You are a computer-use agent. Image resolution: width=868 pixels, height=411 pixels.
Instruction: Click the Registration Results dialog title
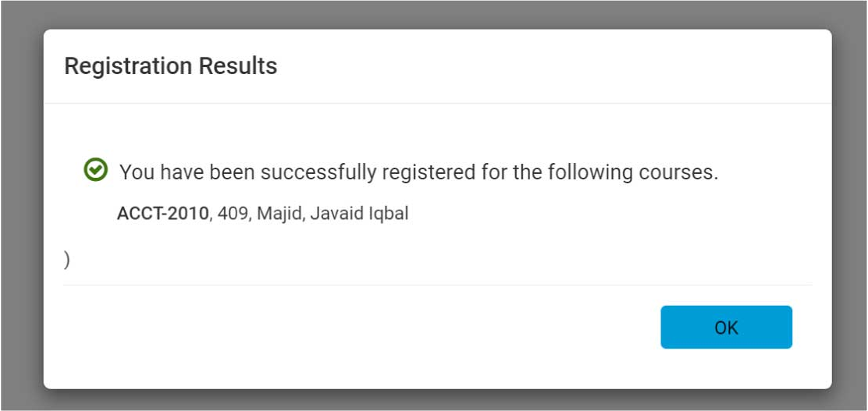click(170, 66)
